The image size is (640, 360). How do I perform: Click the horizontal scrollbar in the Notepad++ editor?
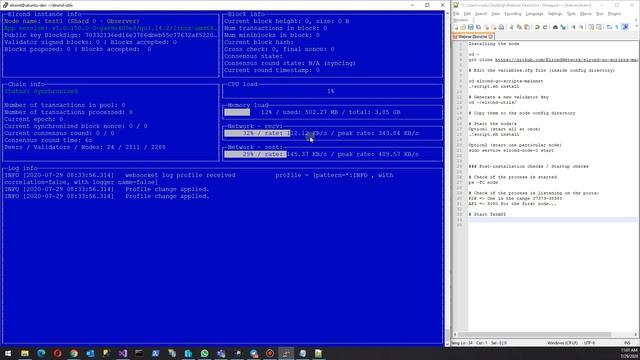coord(535,334)
